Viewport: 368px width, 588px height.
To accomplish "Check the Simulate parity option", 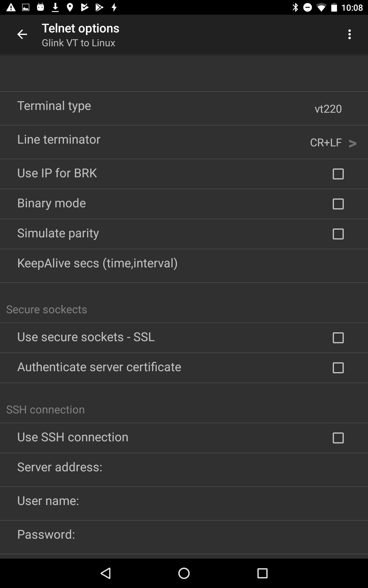I will coord(338,234).
